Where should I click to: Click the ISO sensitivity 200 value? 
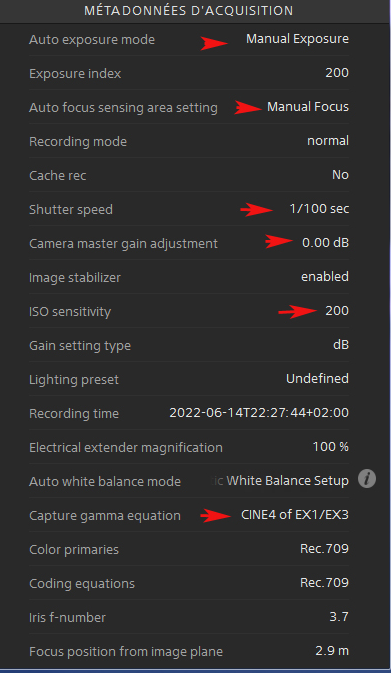pos(337,311)
